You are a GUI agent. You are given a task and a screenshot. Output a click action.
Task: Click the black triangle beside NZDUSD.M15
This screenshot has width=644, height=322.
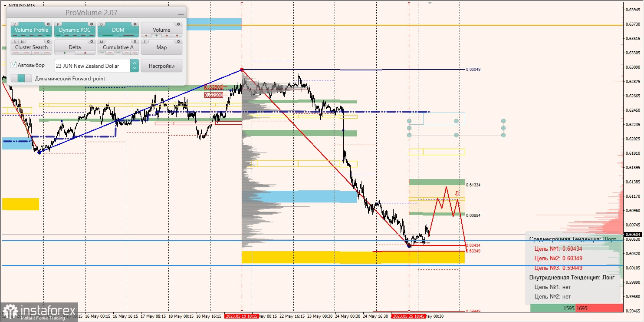[5, 5]
